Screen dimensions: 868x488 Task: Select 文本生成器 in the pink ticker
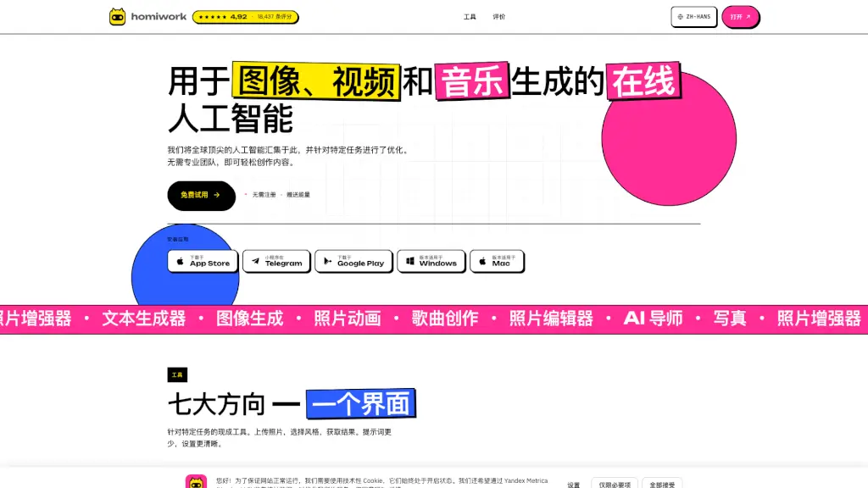coord(144,319)
